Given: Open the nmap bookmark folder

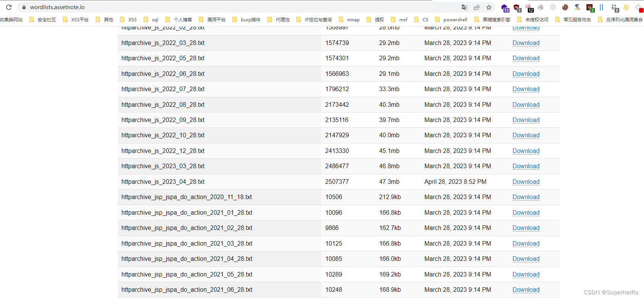Looking at the screenshot, I should click(349, 19).
